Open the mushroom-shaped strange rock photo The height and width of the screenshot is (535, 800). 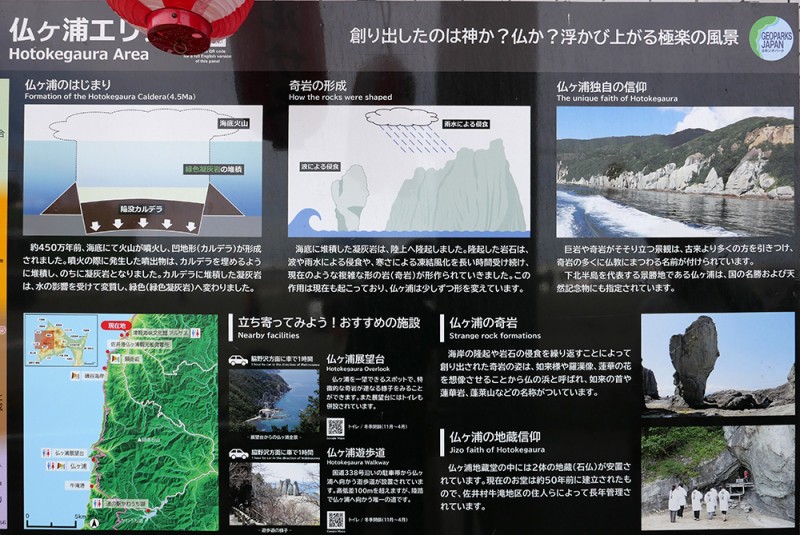pyautogui.click(x=717, y=363)
